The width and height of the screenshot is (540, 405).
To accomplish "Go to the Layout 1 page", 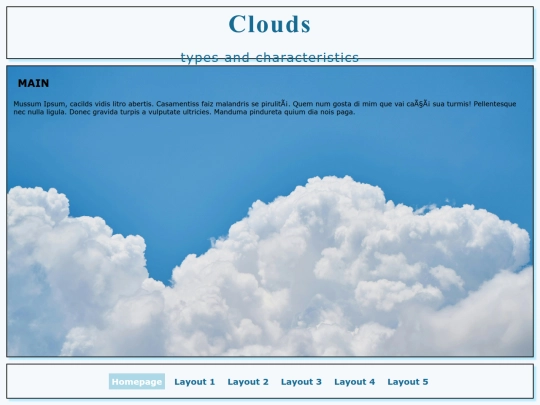I will 195,382.
